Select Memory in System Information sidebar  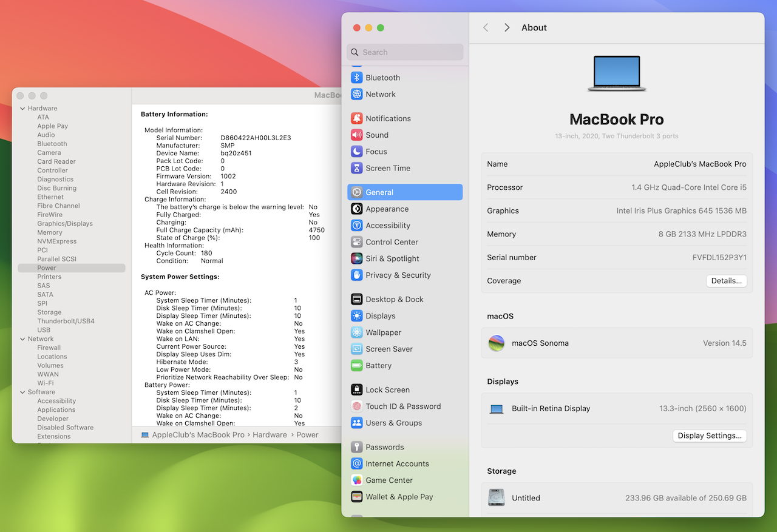click(x=50, y=232)
